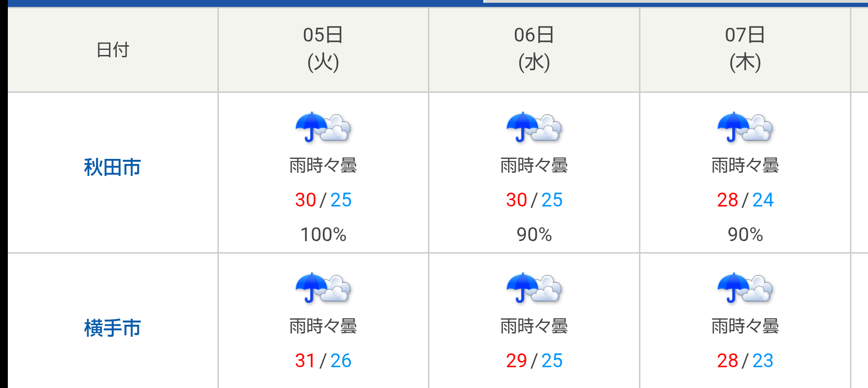This screenshot has height=388, width=868.
Task: Click the 日付 header cell
Action: click(113, 49)
